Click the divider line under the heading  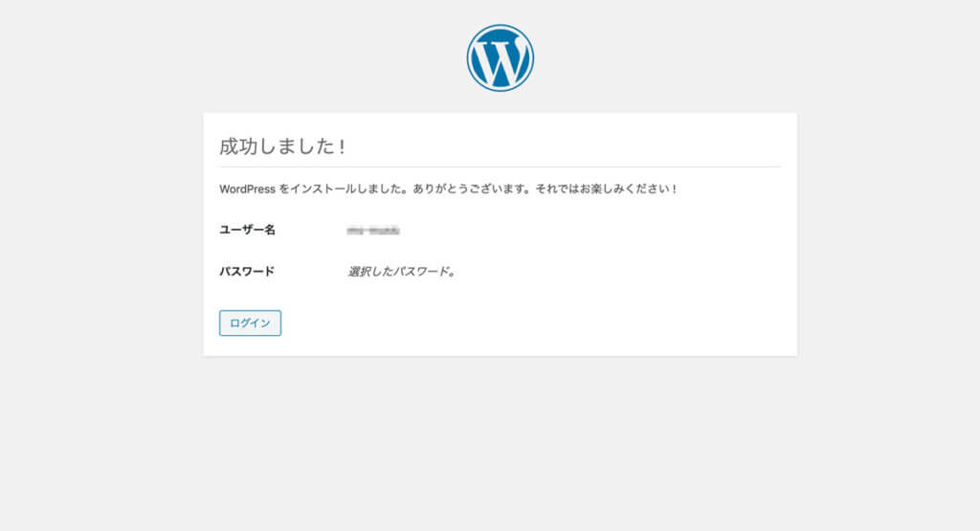pos(500,166)
